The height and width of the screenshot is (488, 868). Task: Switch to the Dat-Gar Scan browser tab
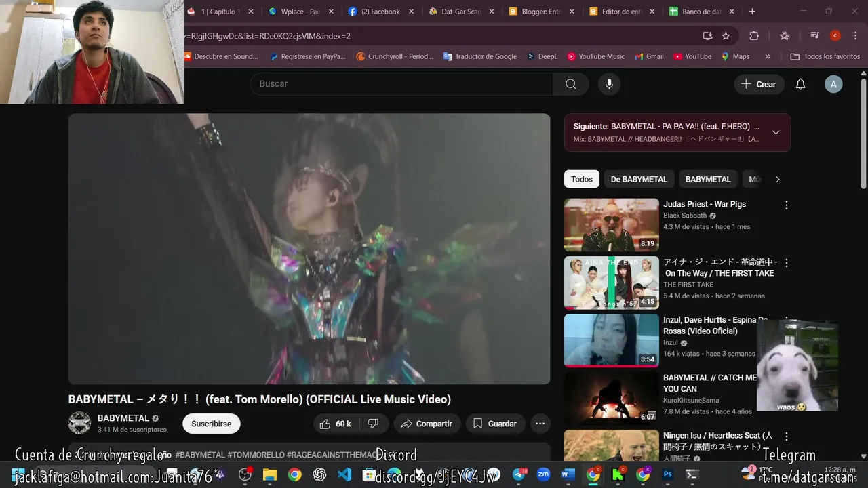point(461,12)
